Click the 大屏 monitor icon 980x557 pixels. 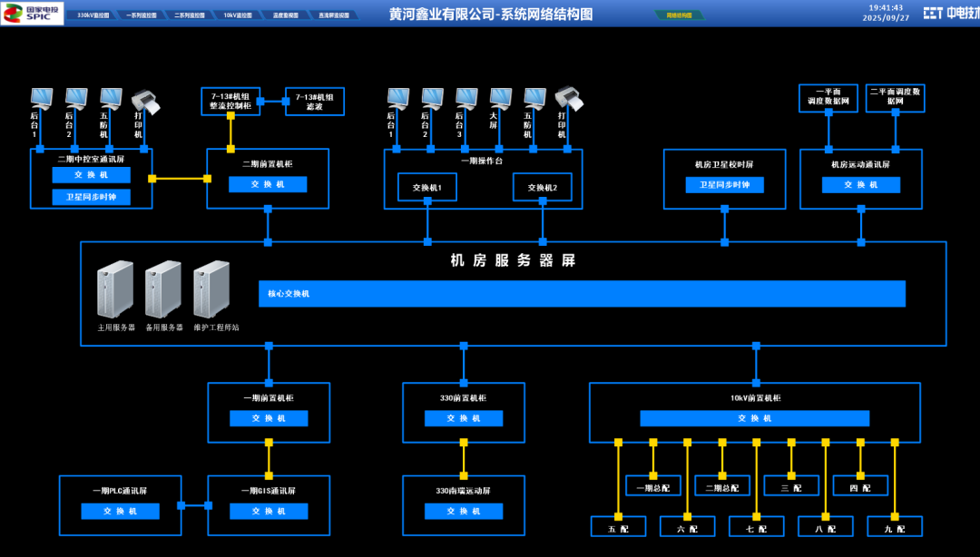[501, 99]
